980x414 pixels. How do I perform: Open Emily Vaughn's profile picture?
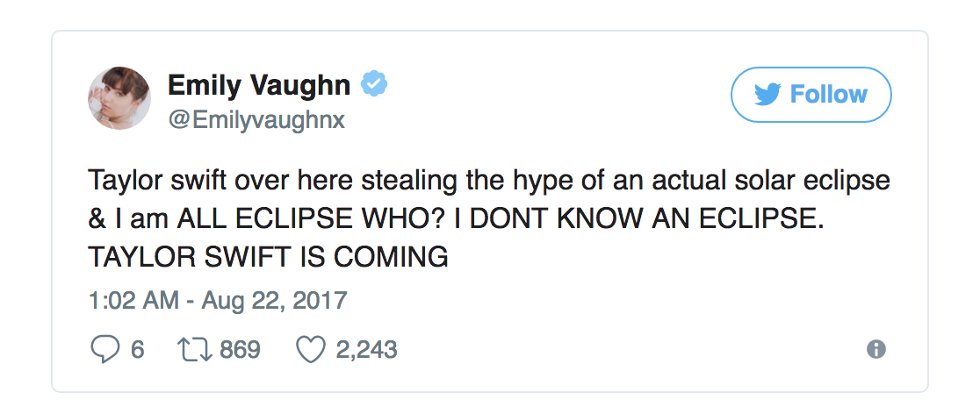coord(119,97)
